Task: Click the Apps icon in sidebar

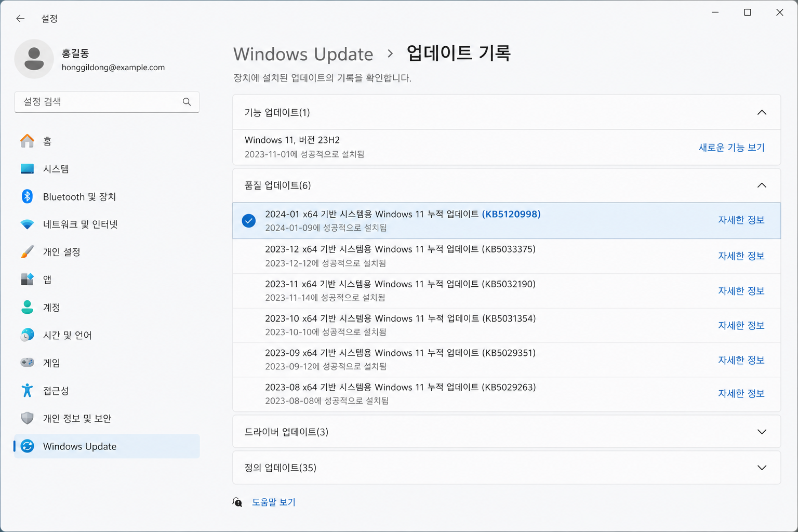Action: (x=28, y=280)
